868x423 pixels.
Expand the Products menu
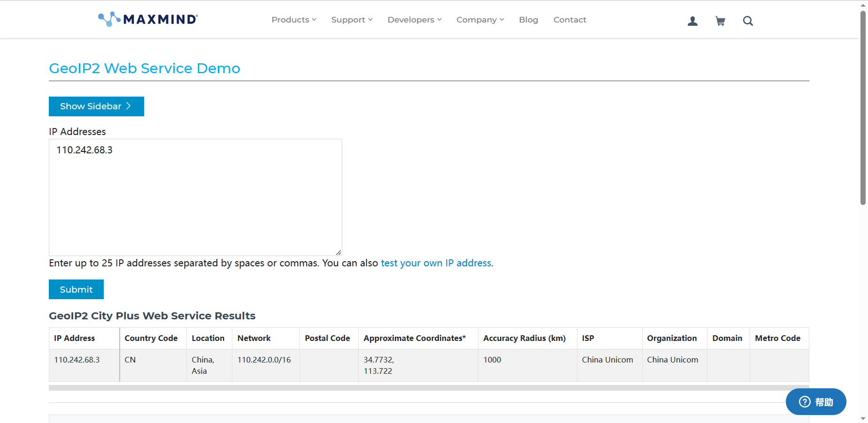294,20
